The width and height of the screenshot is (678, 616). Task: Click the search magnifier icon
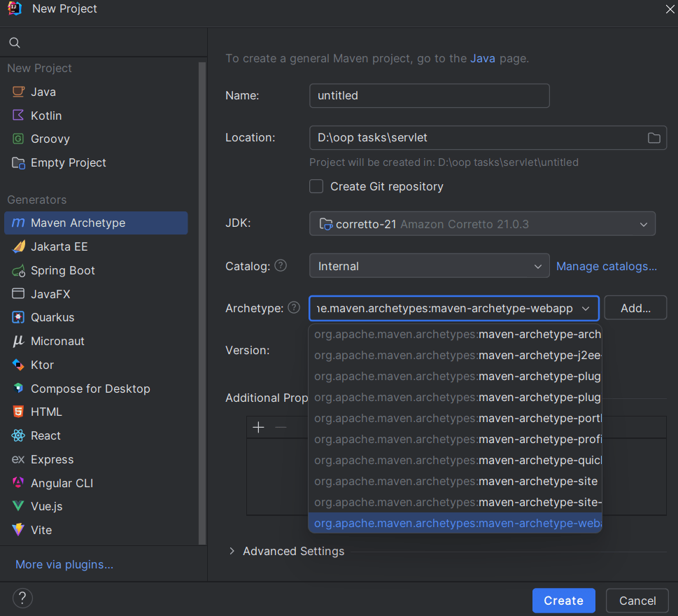tap(15, 43)
